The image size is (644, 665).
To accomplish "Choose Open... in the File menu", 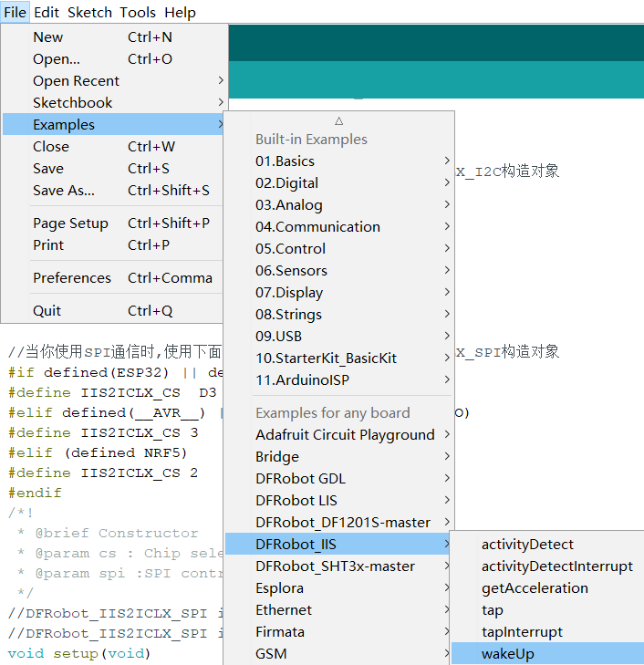I will 113,59.
